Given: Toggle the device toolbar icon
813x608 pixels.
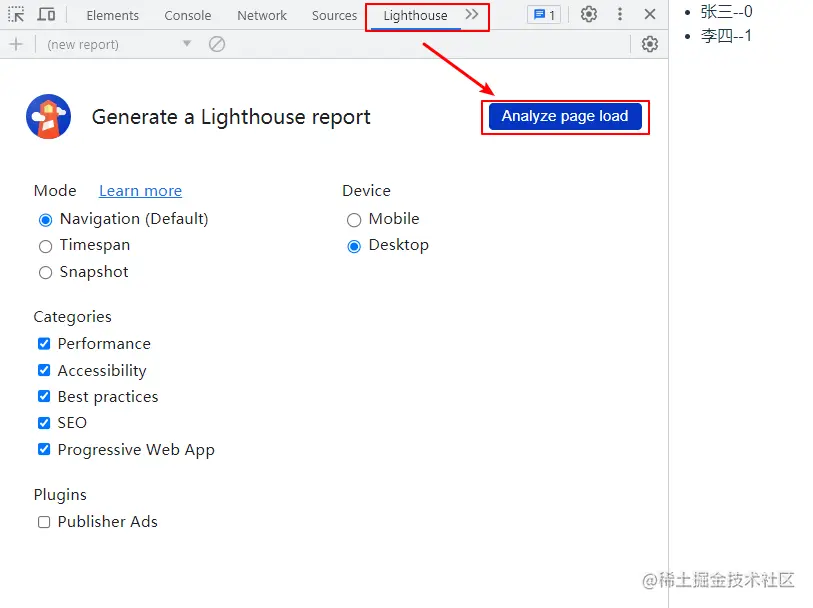Looking at the screenshot, I should coord(46,15).
